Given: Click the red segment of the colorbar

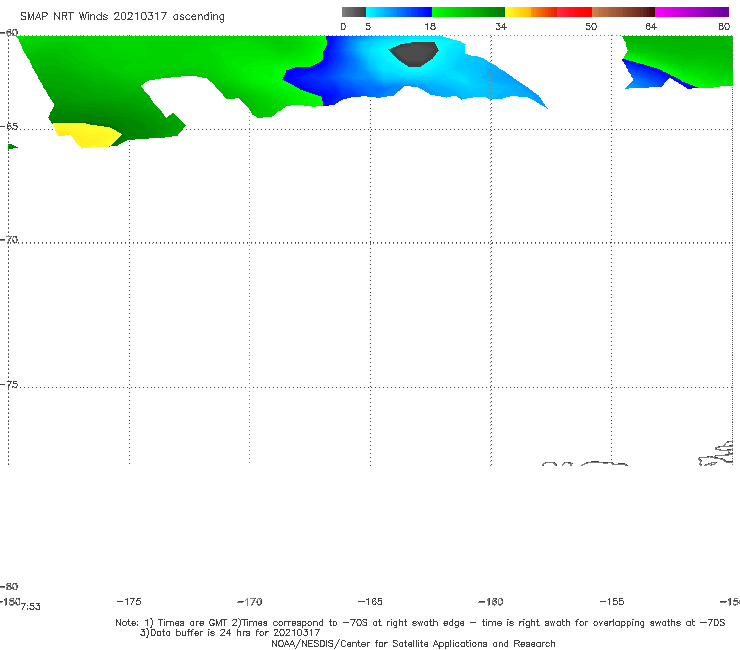Looking at the screenshot, I should (574, 12).
